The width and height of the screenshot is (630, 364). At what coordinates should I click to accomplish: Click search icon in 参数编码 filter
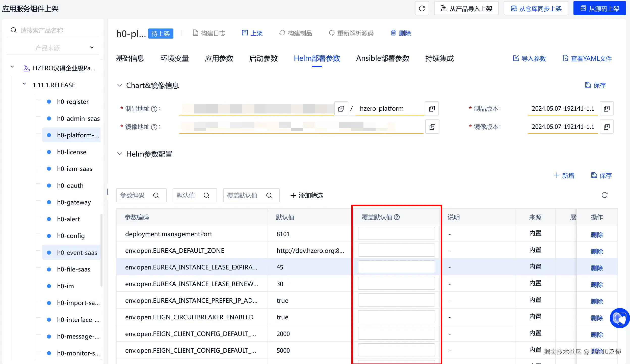tap(156, 195)
